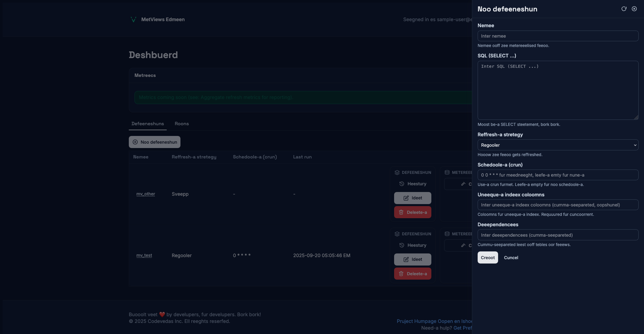
Task: Click the refresh icon in panel header
Action: coord(624,9)
